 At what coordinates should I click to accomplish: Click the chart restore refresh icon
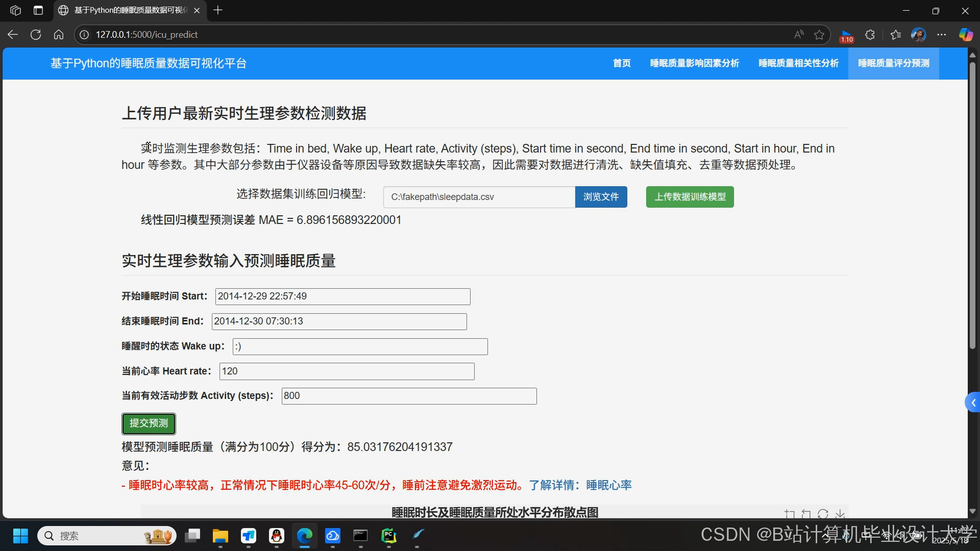coord(823,514)
